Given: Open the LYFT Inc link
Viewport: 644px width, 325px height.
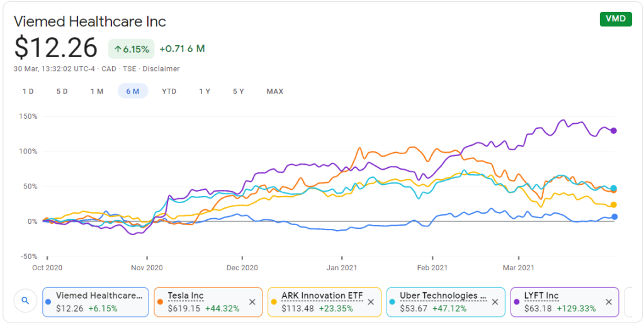Looking at the screenshot, I should (541, 296).
